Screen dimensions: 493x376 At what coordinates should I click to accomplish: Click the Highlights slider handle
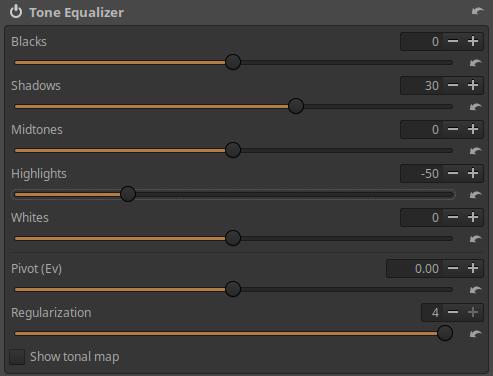[x=128, y=194]
